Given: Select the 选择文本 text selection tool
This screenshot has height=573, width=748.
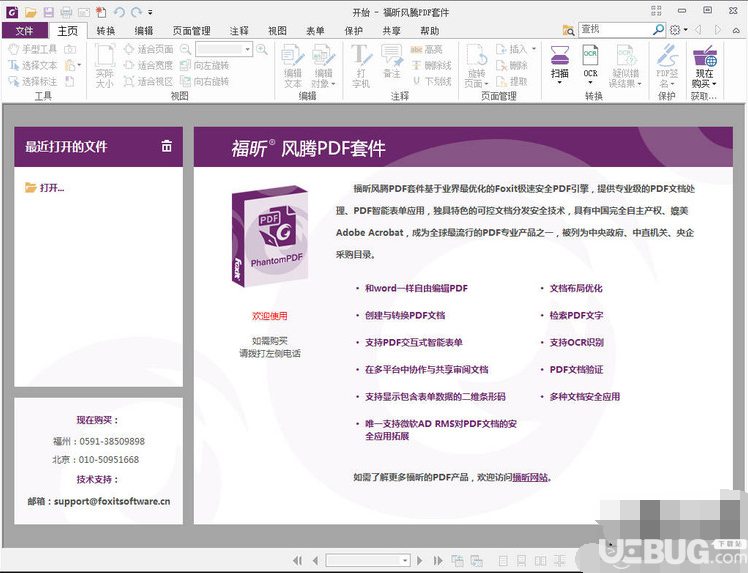Looking at the screenshot, I should [x=32, y=65].
